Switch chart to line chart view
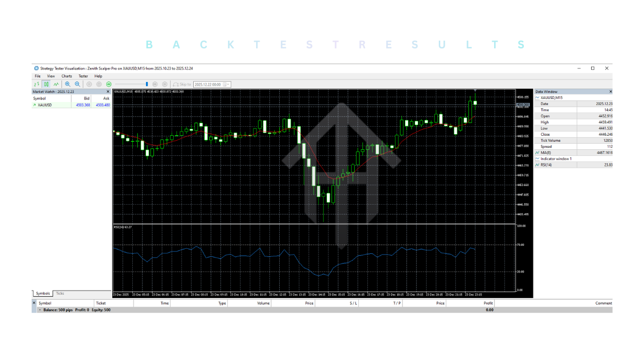 pyautogui.click(x=56, y=84)
